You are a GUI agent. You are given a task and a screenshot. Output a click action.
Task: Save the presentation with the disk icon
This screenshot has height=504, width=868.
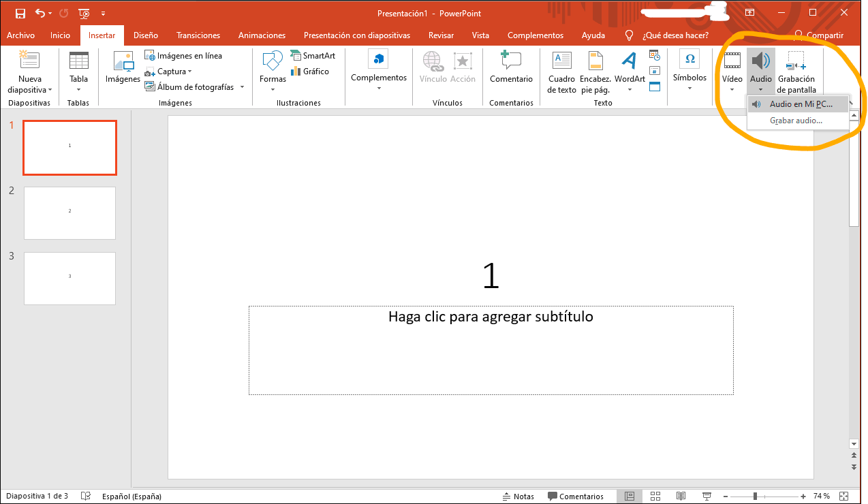[20, 13]
